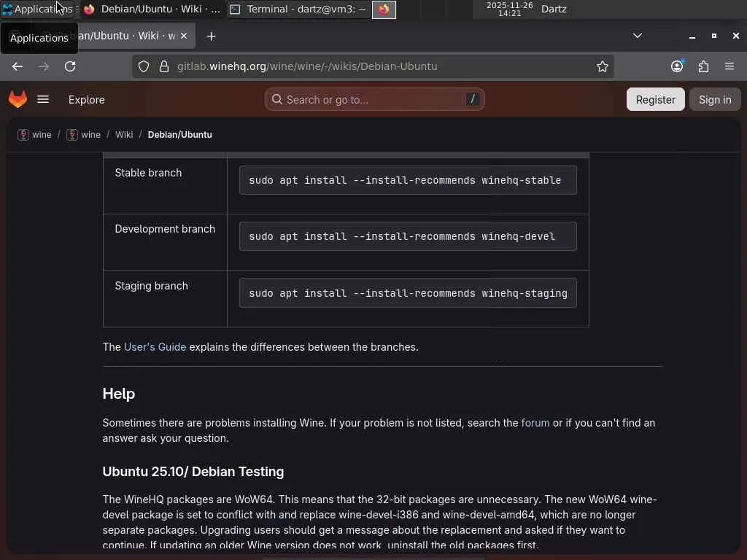Click the Ubuntu 25.10/ Debian Testing heading

193,472
